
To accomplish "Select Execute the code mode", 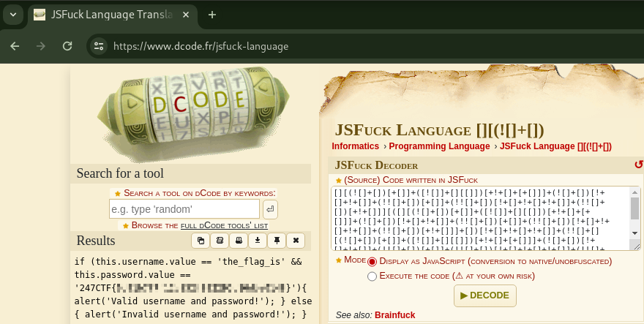I will point(372,276).
